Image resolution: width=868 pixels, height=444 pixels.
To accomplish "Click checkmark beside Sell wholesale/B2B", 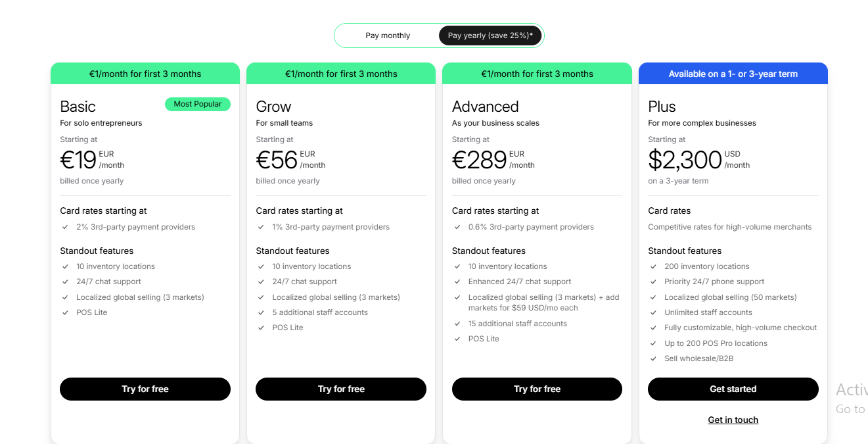I will [653, 358].
